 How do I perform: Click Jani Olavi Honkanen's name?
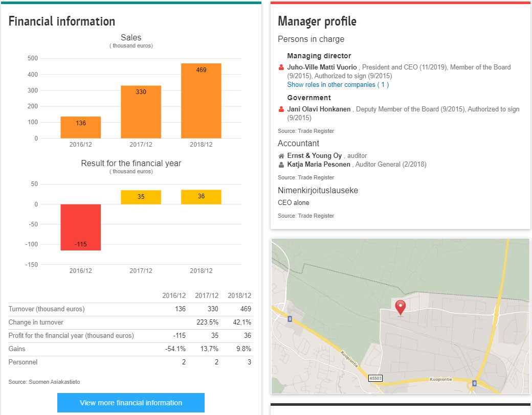point(319,109)
